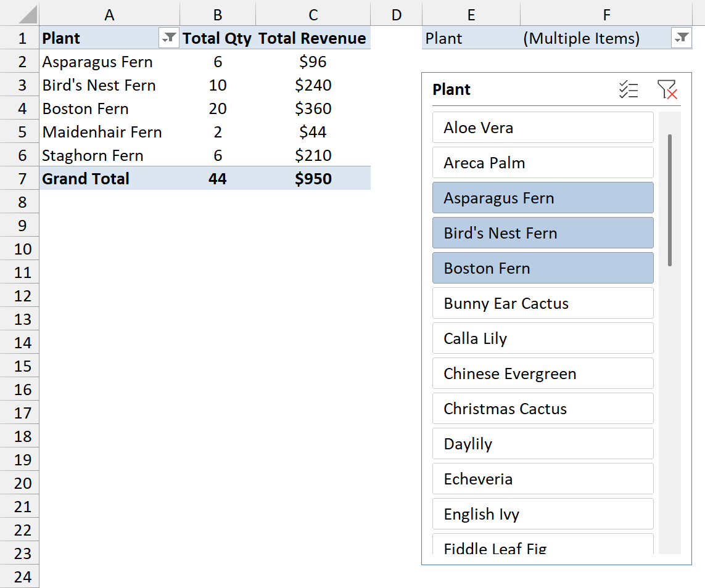The width and height of the screenshot is (705, 588).
Task: Select column B header
Action: click(x=218, y=14)
